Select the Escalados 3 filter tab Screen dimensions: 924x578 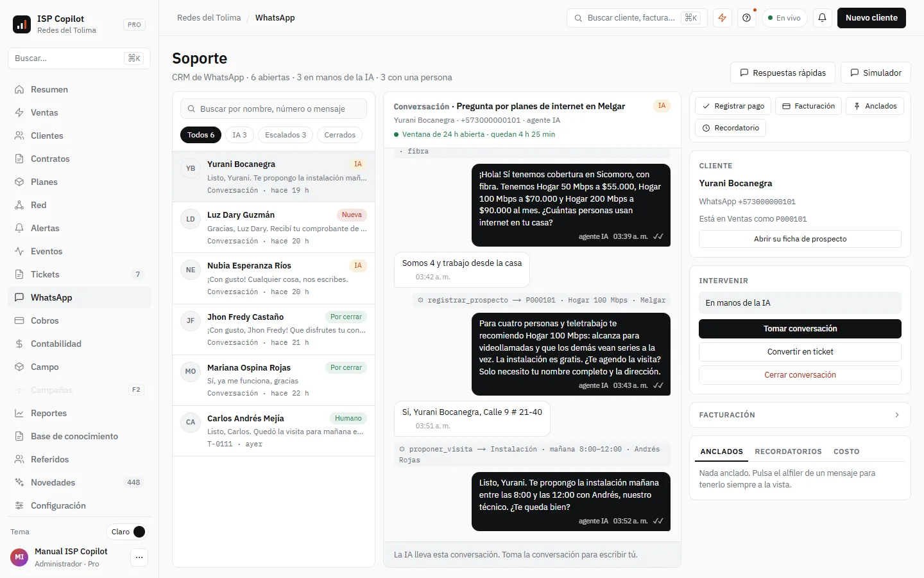(286, 135)
